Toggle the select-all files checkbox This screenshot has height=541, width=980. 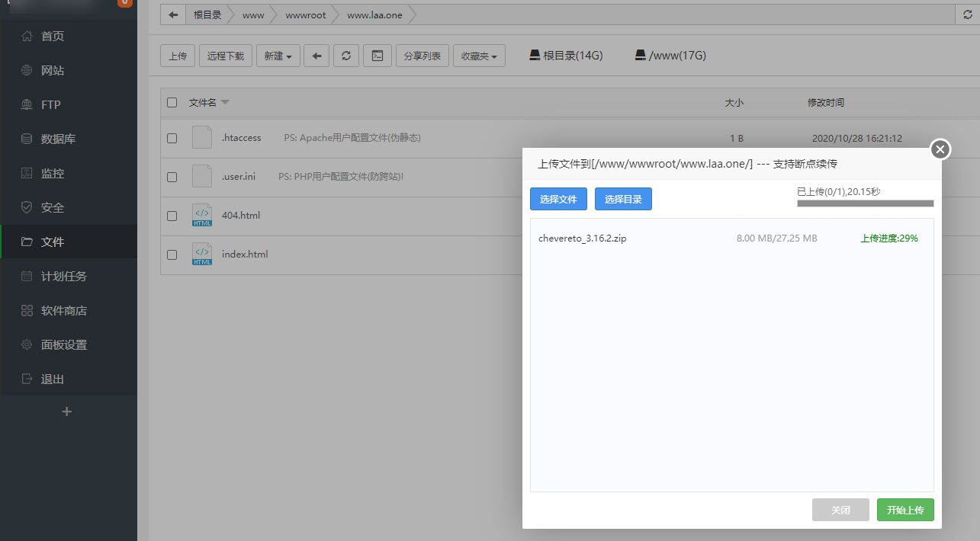(x=172, y=102)
